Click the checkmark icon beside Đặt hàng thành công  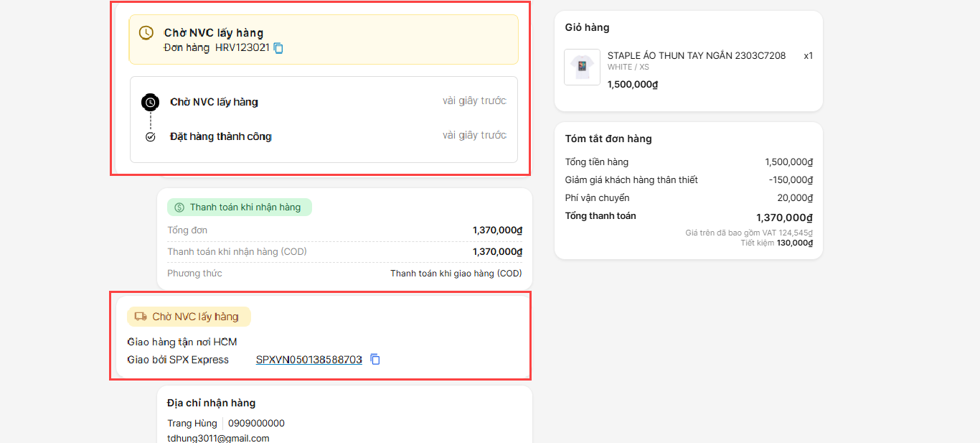[x=150, y=136]
